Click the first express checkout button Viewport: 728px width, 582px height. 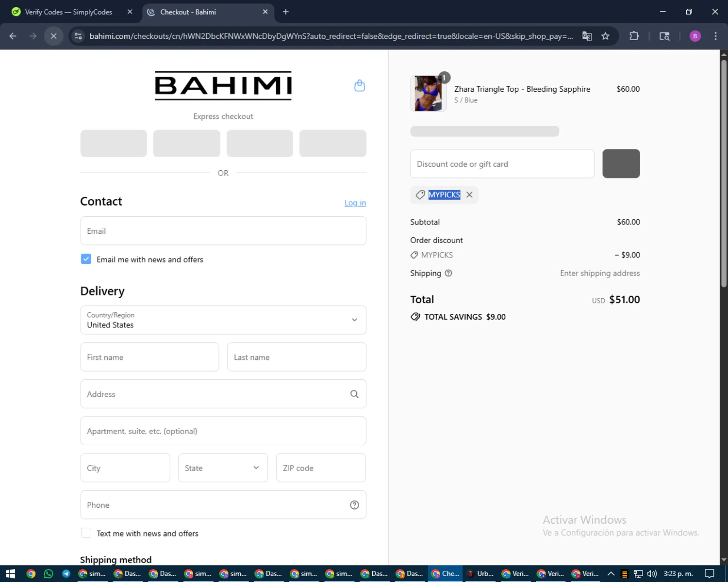(114, 143)
